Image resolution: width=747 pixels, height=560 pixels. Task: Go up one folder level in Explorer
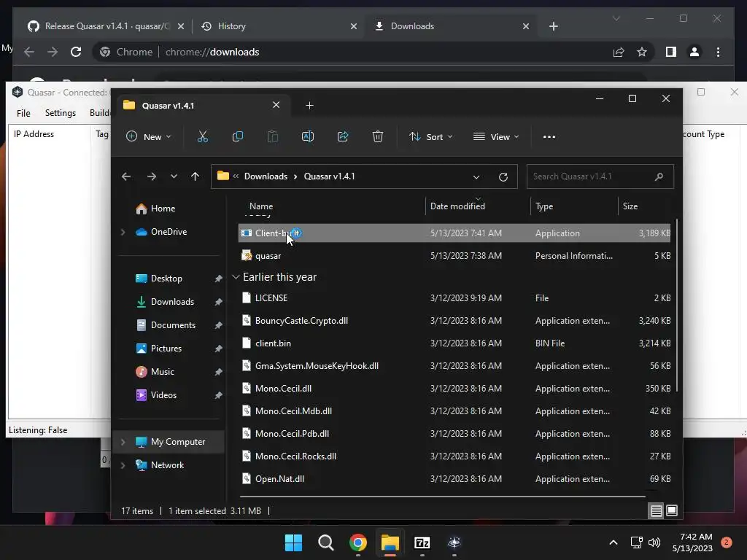[x=195, y=176]
